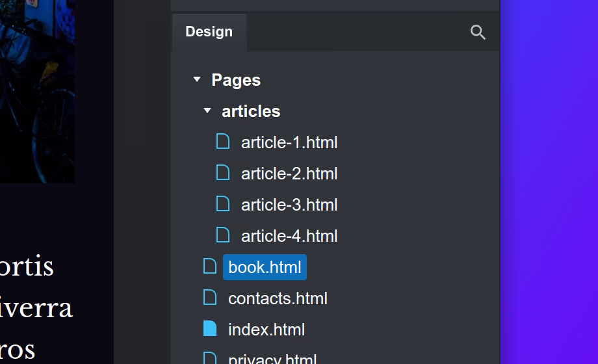Open index.html home page
Screen dimensions: 598x364
coord(266,330)
